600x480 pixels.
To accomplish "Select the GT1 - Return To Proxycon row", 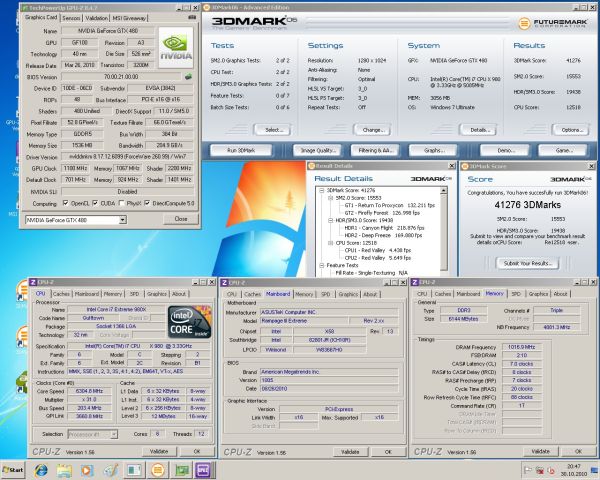I will pos(390,205).
